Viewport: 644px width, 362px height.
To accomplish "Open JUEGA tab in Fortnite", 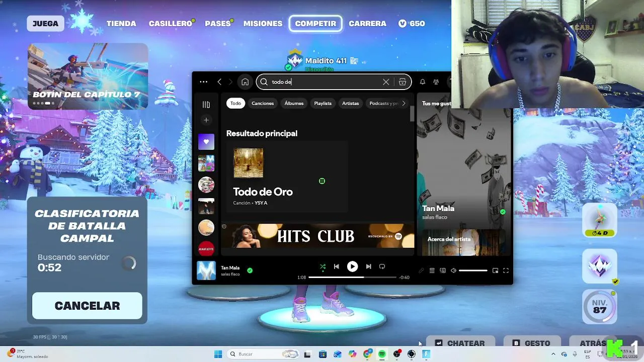I will 45,24.
